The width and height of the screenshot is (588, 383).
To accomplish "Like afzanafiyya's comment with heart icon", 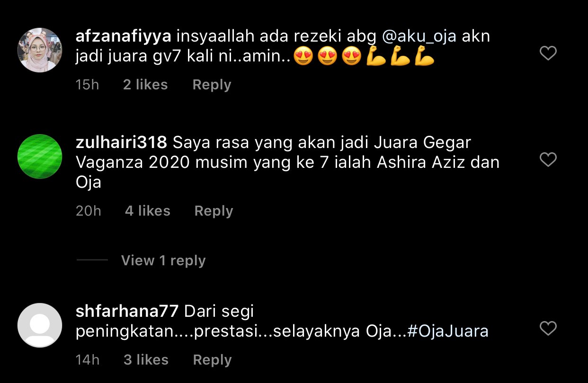I will coord(548,53).
